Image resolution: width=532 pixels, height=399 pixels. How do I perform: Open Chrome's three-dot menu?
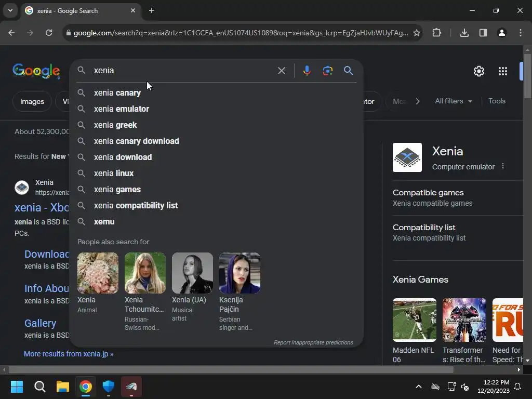point(521,33)
